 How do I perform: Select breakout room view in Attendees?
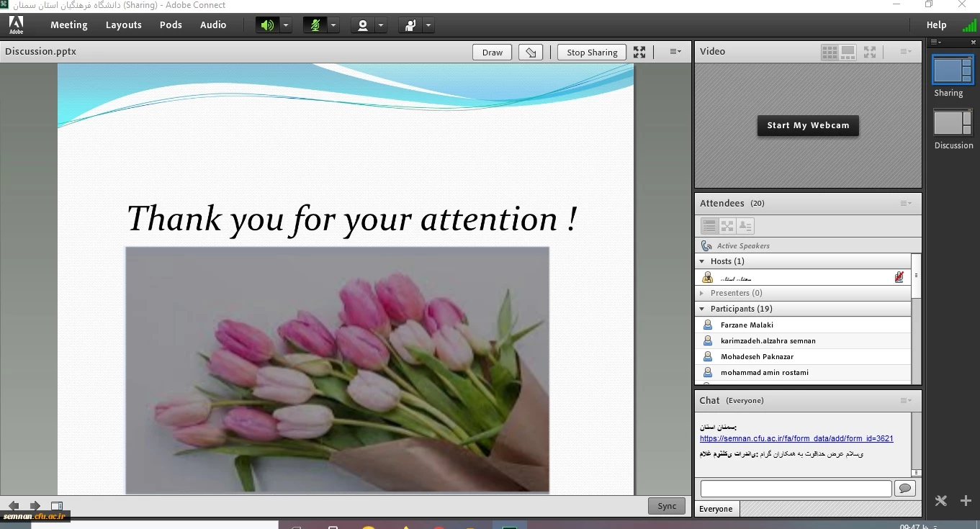[x=727, y=226]
